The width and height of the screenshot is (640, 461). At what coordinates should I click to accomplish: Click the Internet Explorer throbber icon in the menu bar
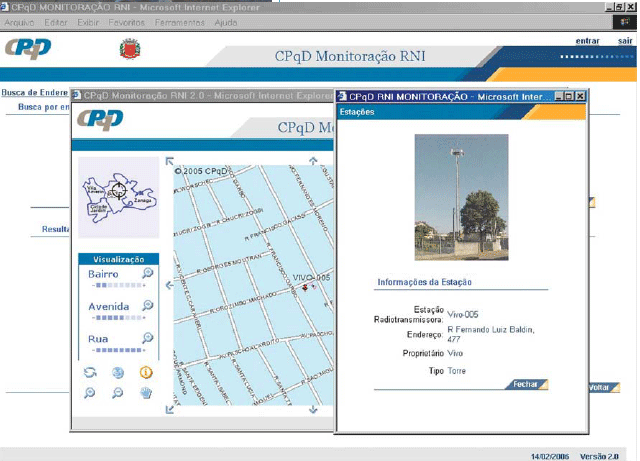pyautogui.click(x=624, y=22)
